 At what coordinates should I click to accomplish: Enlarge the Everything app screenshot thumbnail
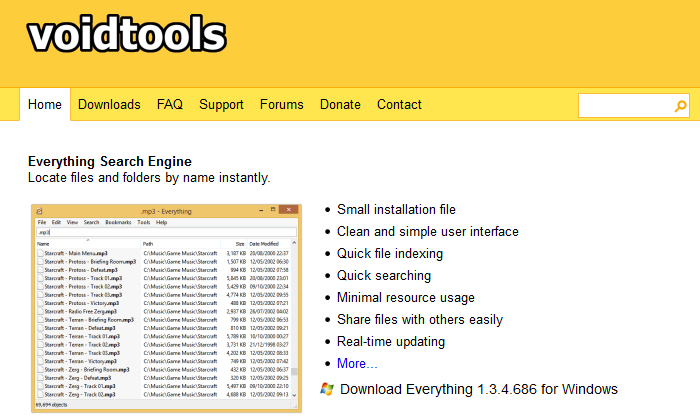(x=165, y=308)
